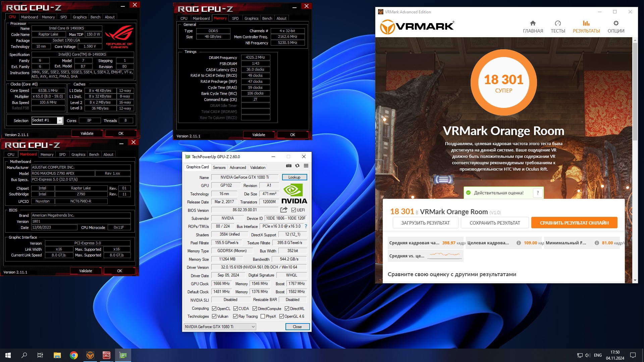Toggle the Vulkan checkbox
The width and height of the screenshot is (644, 362).
(214, 316)
